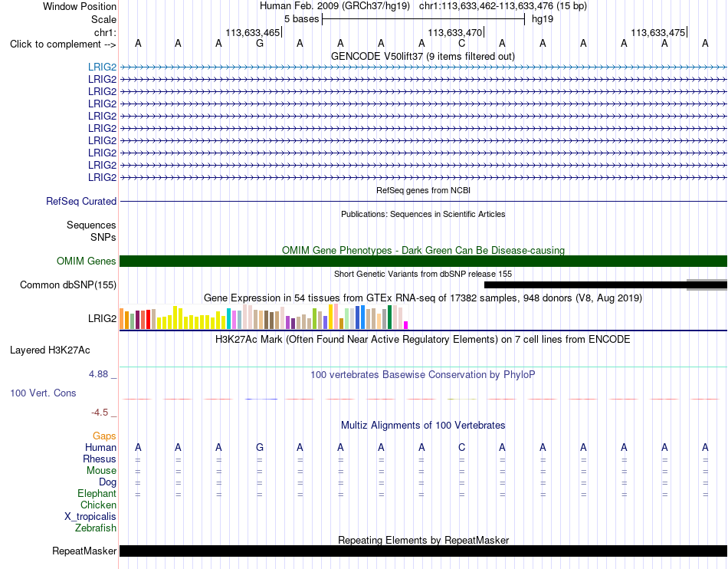Click base C in the chr1 sequence ruler
This screenshot has height=569, width=728.
(x=461, y=44)
